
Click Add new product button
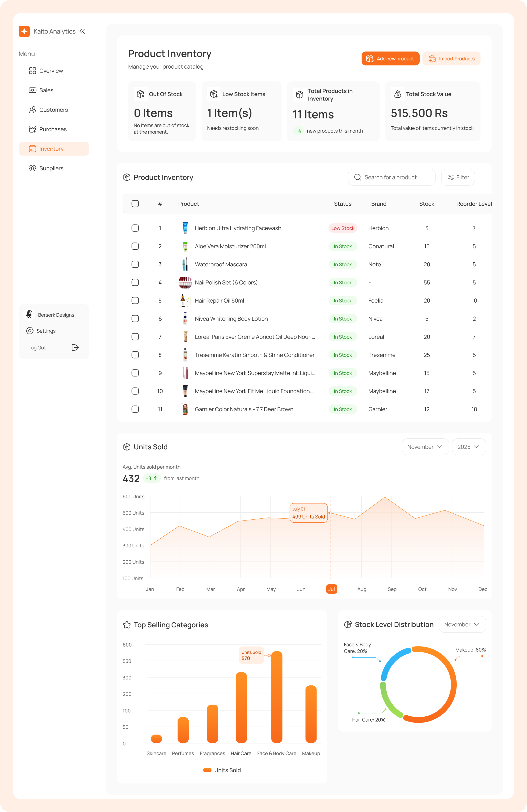(x=390, y=59)
